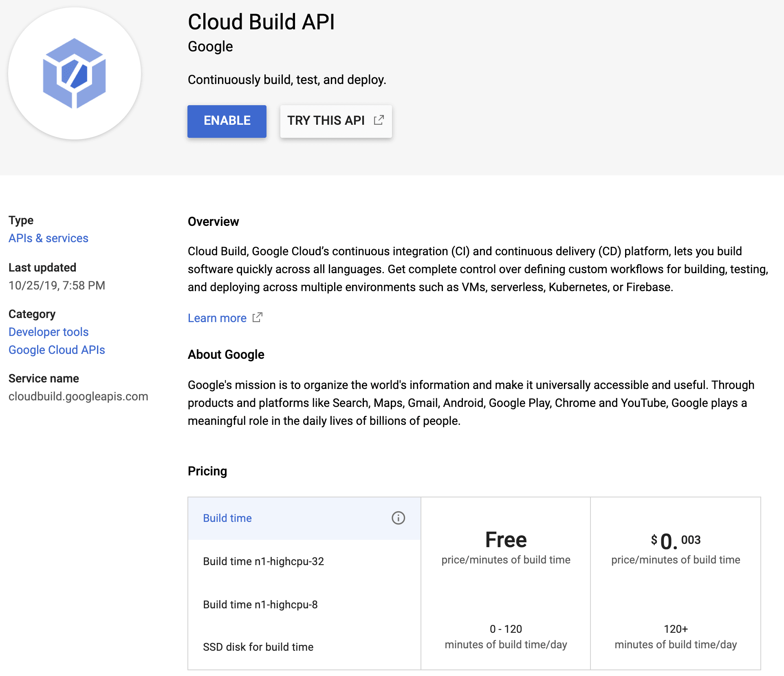The width and height of the screenshot is (784, 676).
Task: Click the service name cloudbuild.googleapis.com
Action: 78,396
